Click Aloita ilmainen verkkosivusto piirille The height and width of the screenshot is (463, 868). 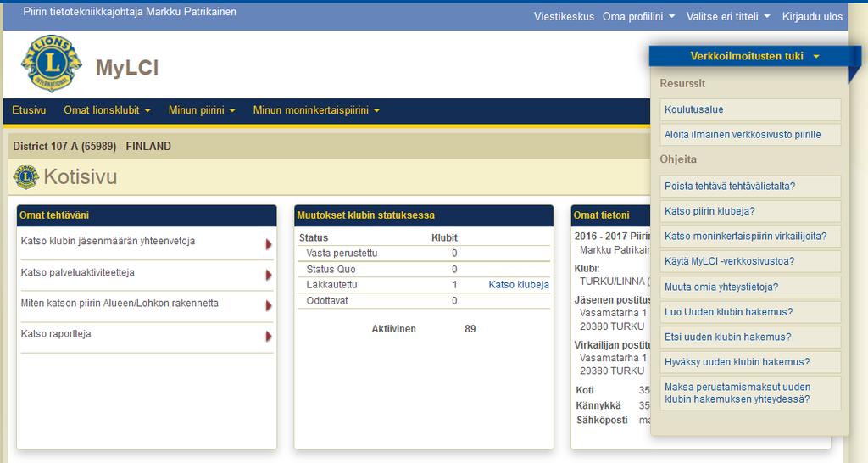click(750, 135)
